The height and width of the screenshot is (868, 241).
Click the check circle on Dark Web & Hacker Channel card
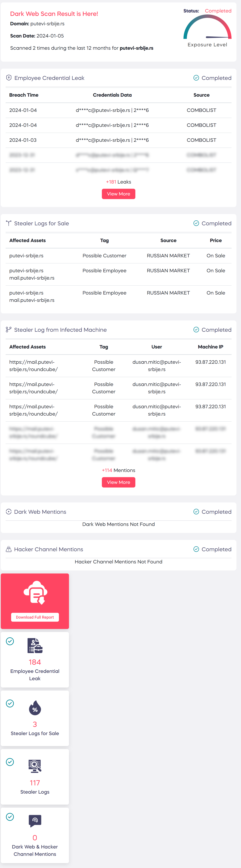tap(10, 817)
